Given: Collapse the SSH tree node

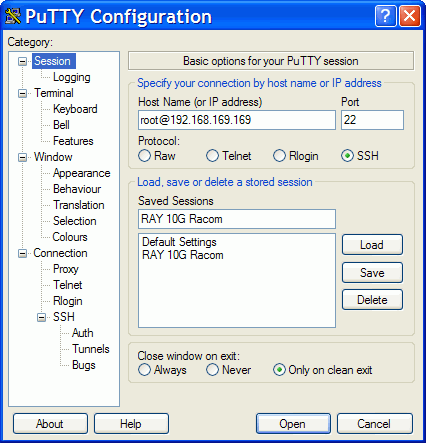Looking at the screenshot, I should pyautogui.click(x=41, y=317).
